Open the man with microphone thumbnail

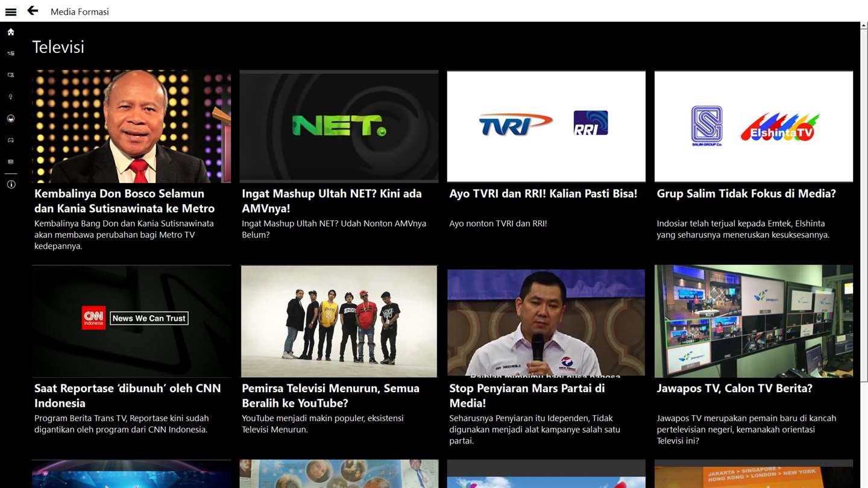coord(546,321)
